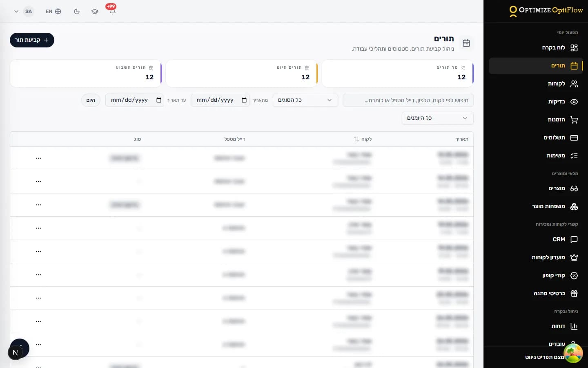Open לקוחות in the sidebar

tap(536, 84)
